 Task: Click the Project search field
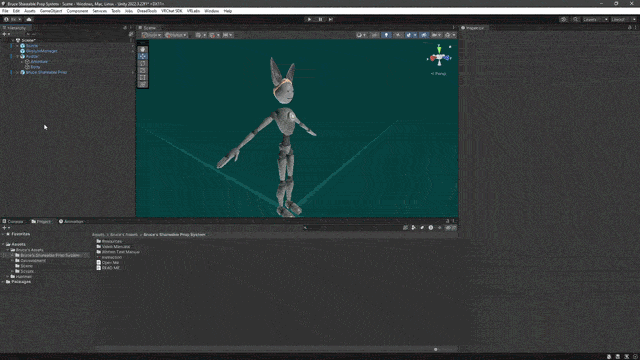point(351,228)
